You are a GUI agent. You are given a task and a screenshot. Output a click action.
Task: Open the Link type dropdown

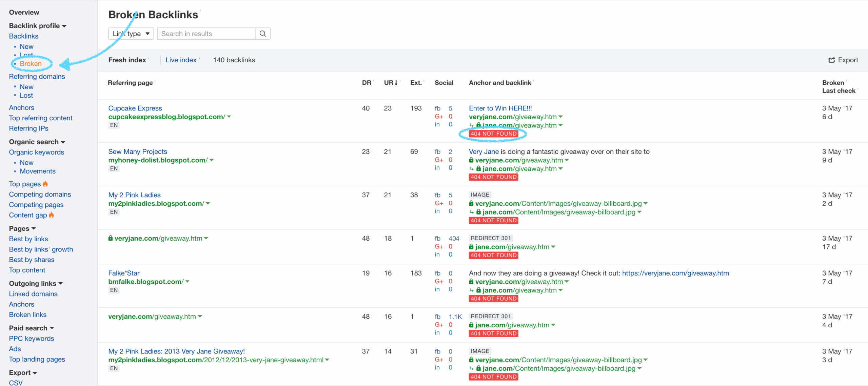[131, 34]
